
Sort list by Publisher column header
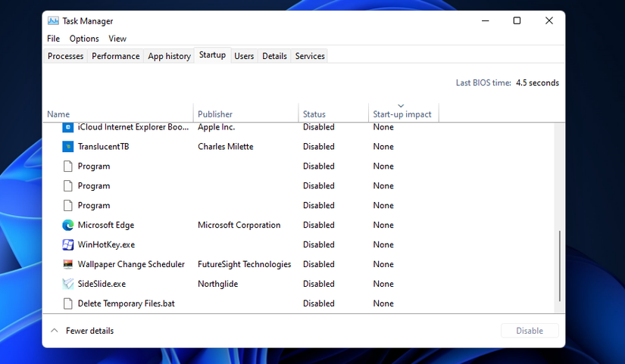click(215, 114)
